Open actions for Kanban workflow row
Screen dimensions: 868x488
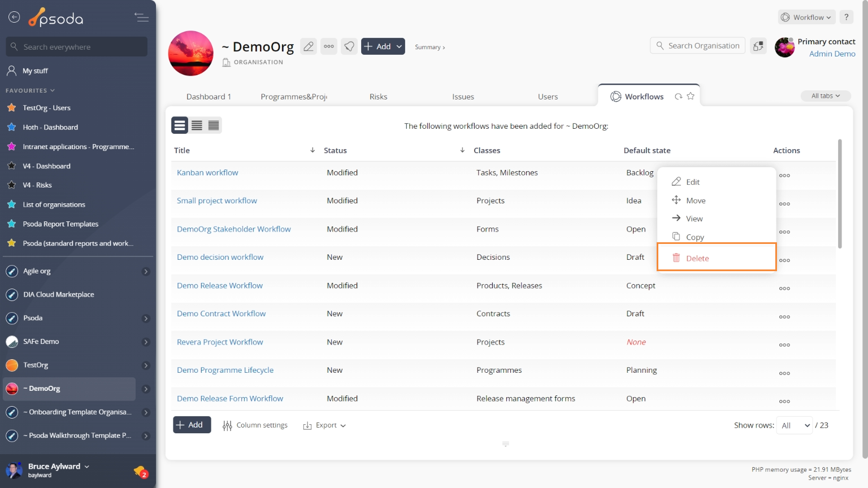[x=784, y=176]
